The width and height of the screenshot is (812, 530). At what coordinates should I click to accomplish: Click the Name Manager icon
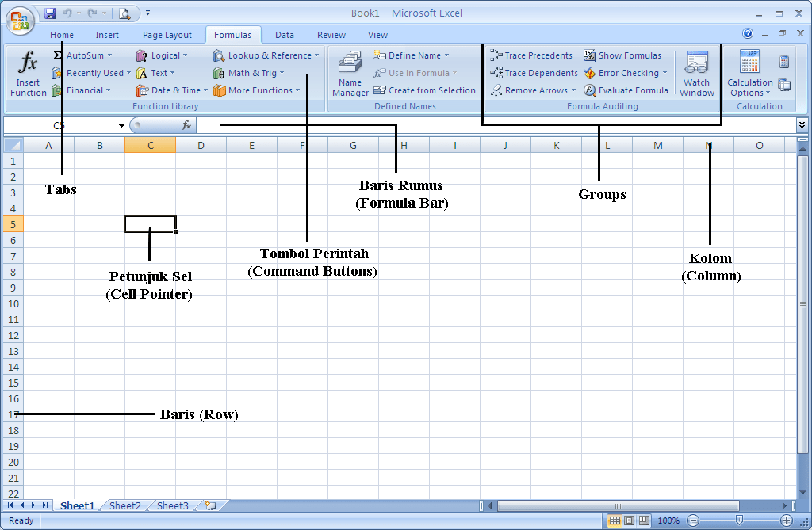pyautogui.click(x=350, y=73)
